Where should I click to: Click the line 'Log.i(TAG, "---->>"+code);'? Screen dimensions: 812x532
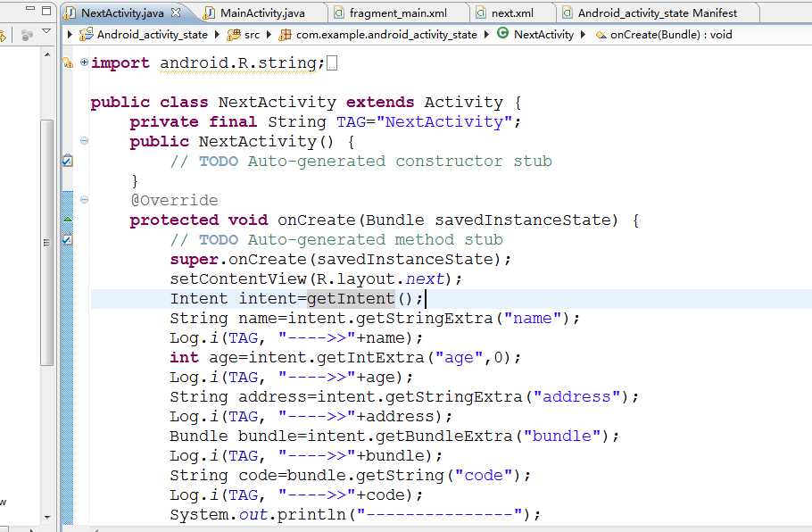296,495
